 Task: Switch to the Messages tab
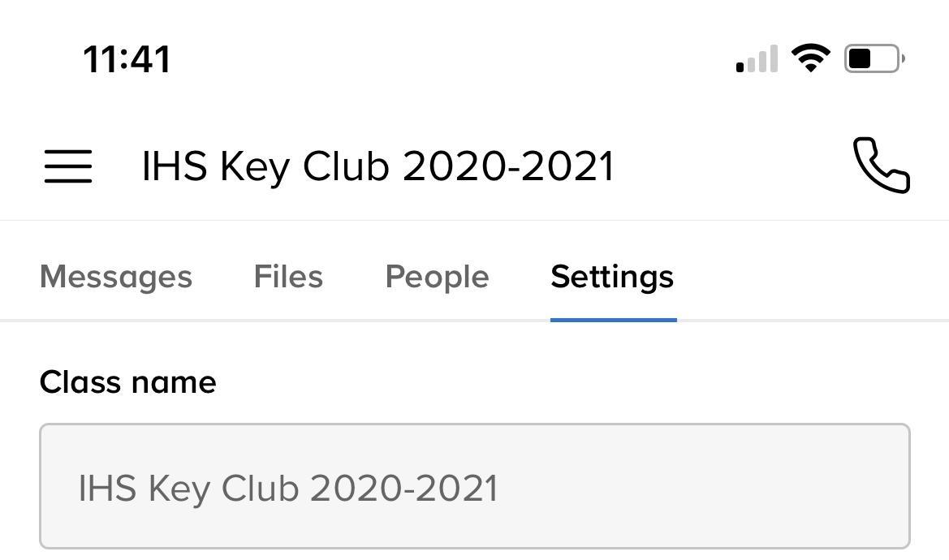click(x=116, y=277)
